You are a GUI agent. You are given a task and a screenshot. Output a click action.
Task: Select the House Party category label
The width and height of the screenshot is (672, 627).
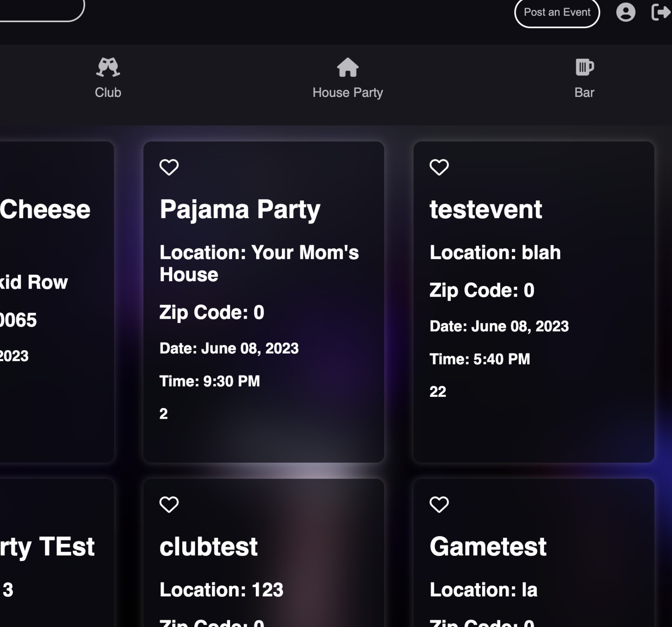[x=347, y=93]
